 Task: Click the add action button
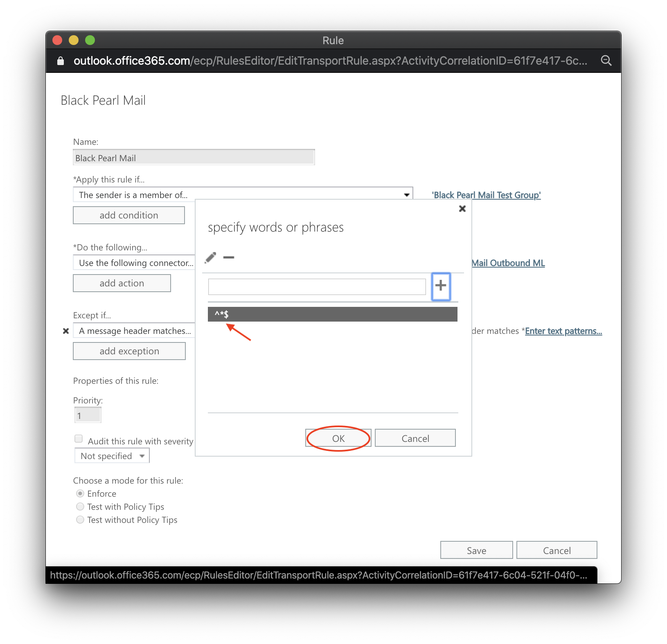pos(122,283)
